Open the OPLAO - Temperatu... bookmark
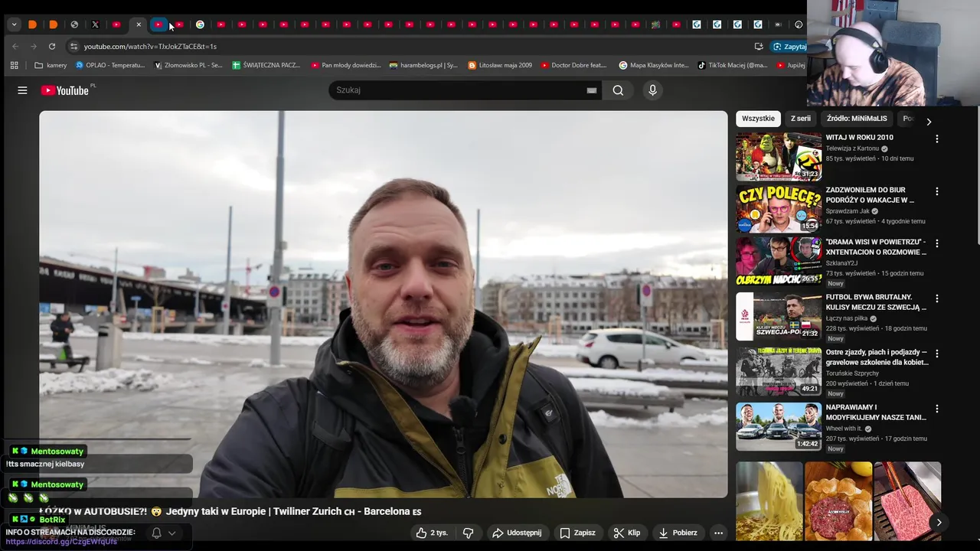 [110, 65]
